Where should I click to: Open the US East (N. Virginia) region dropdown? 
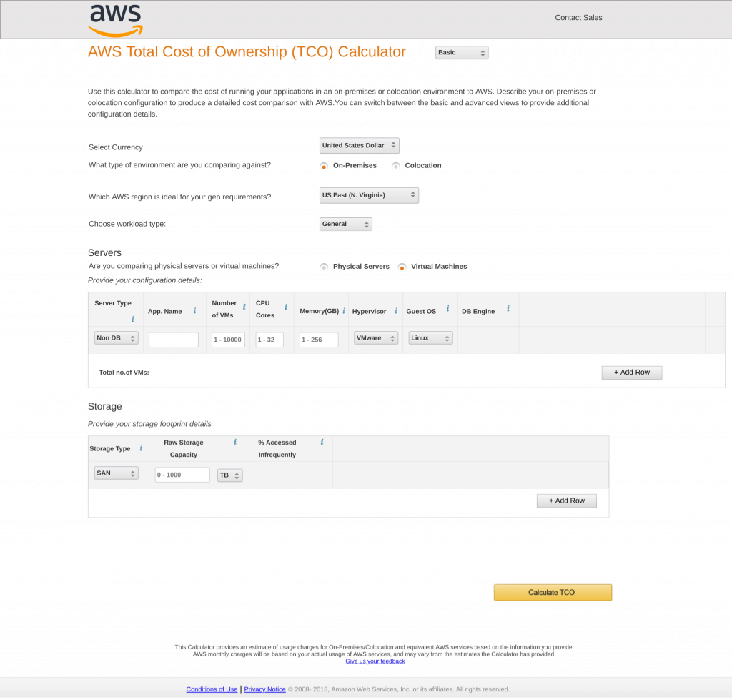(369, 195)
